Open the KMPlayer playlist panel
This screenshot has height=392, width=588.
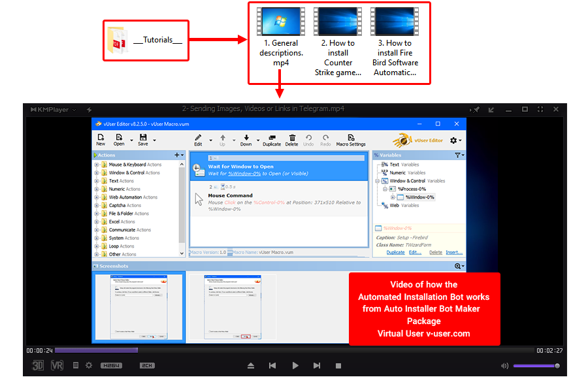75,365
